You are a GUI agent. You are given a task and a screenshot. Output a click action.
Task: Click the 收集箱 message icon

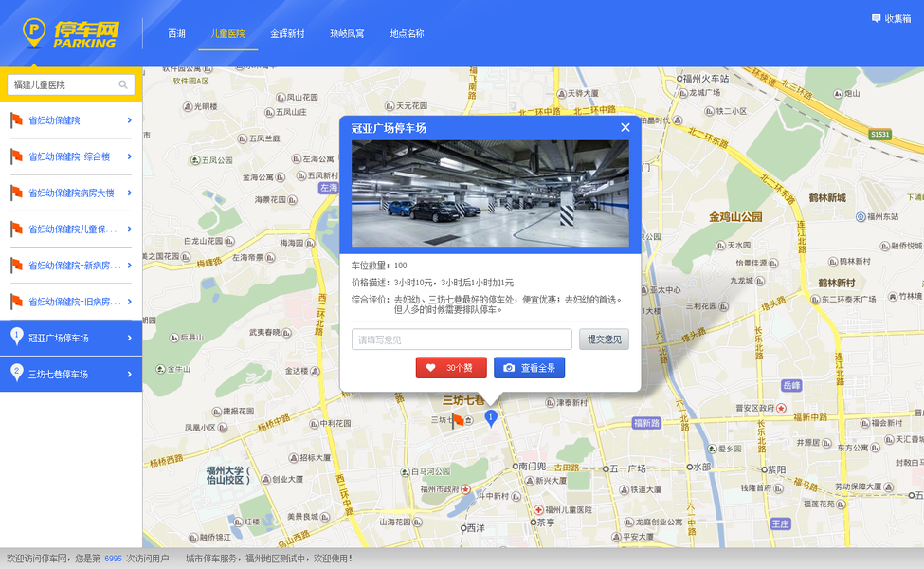[x=876, y=18]
